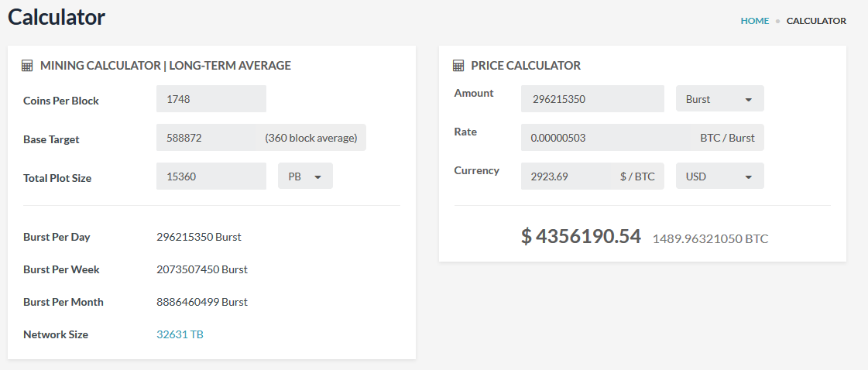Click the 8886460499 Burst monthly value
Screen dimensions: 868x370
point(202,302)
